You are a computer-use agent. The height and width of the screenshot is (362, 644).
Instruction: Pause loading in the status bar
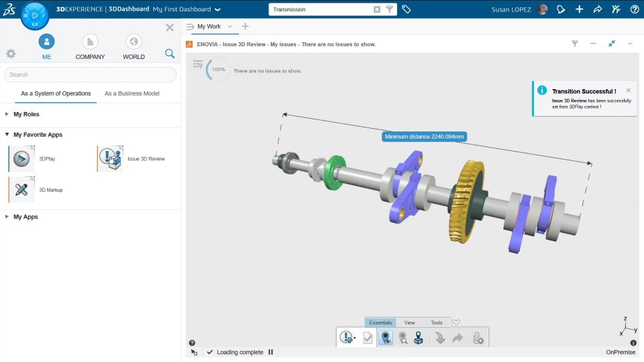270,352
